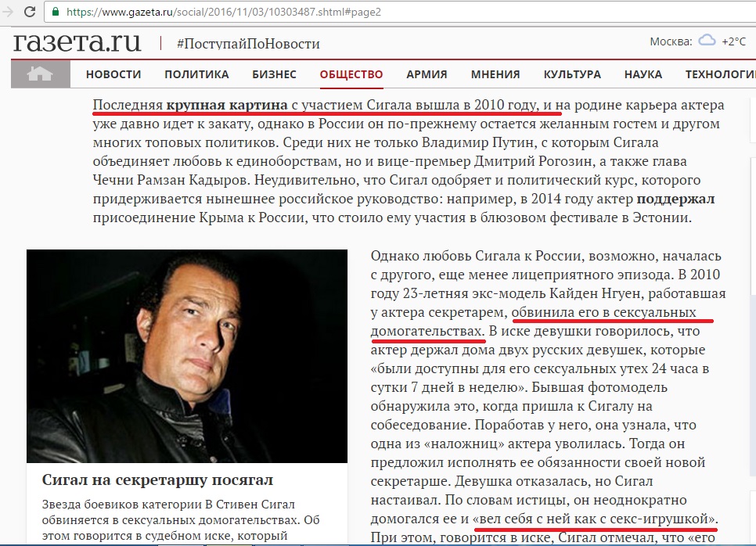
Task: Click the Steven Seagal photo thumbnail
Action: click(187, 356)
